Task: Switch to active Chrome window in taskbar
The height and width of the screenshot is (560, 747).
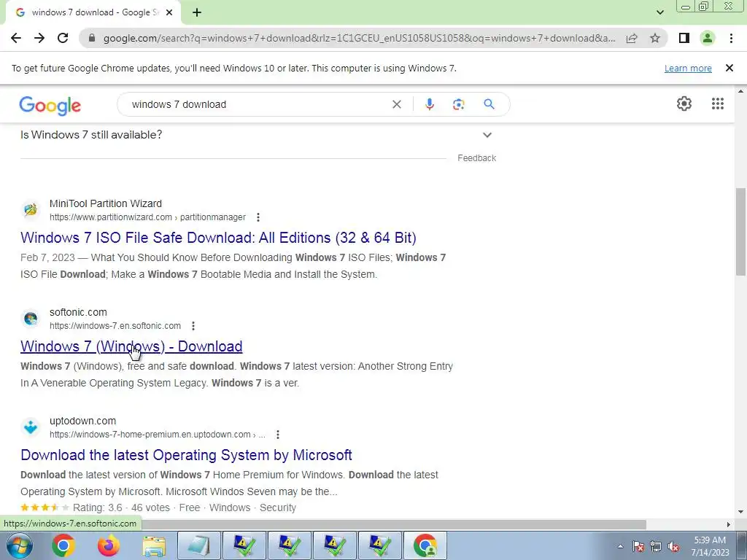Action: (x=425, y=545)
